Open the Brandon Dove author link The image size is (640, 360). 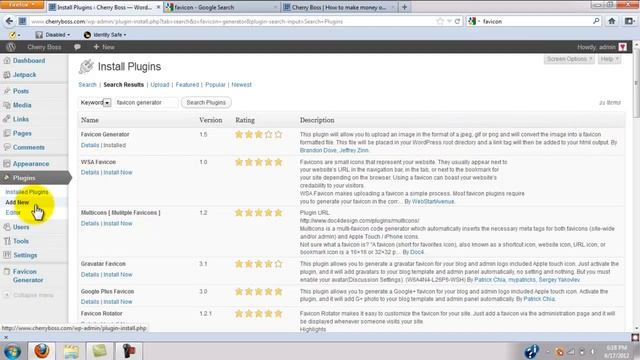click(x=318, y=151)
